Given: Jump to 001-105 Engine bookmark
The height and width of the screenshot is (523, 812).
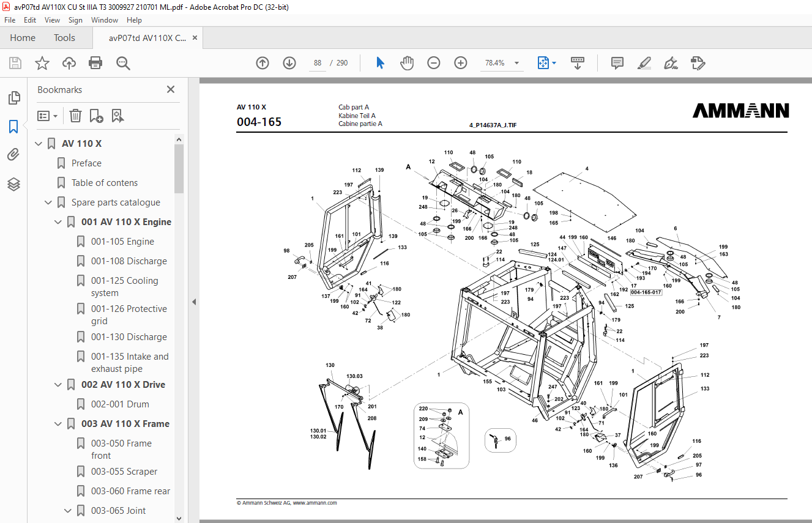Looking at the screenshot, I should 122,242.
